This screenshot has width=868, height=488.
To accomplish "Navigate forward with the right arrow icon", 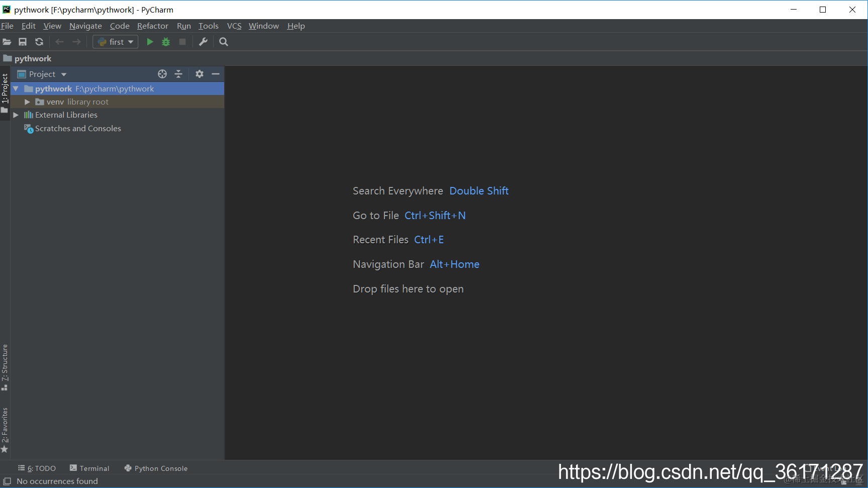I will pyautogui.click(x=76, y=42).
